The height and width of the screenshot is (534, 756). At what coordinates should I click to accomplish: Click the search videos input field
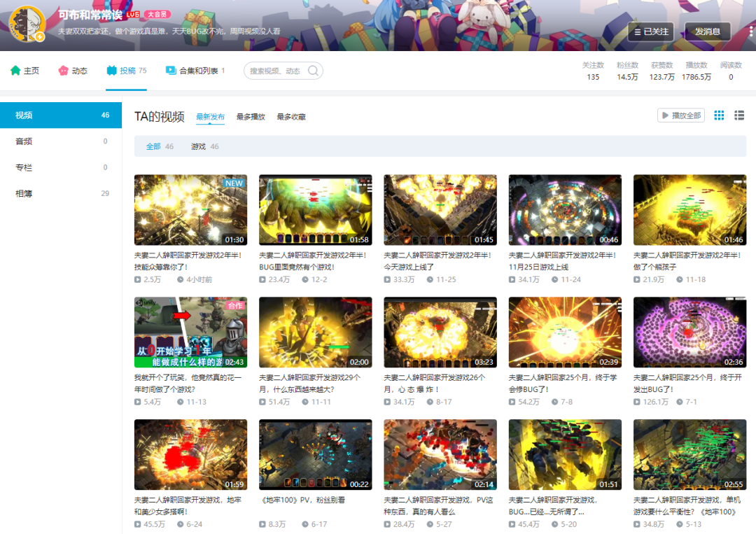click(276, 71)
